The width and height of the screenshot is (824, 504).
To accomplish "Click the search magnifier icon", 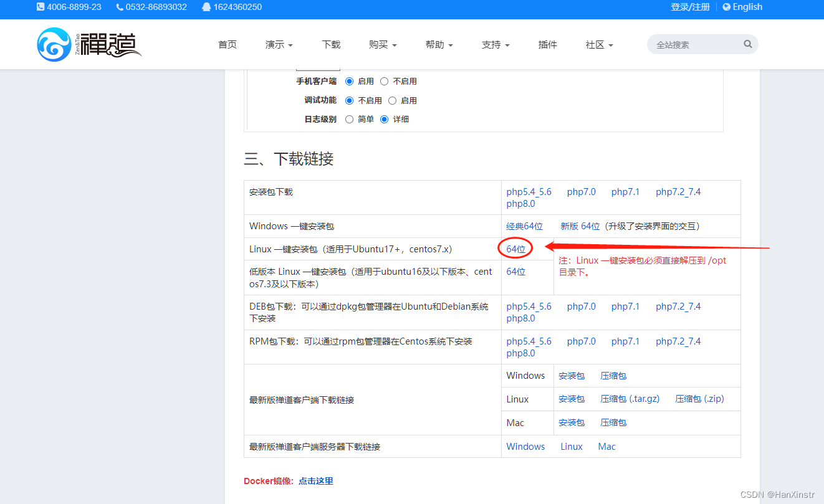I will point(748,44).
